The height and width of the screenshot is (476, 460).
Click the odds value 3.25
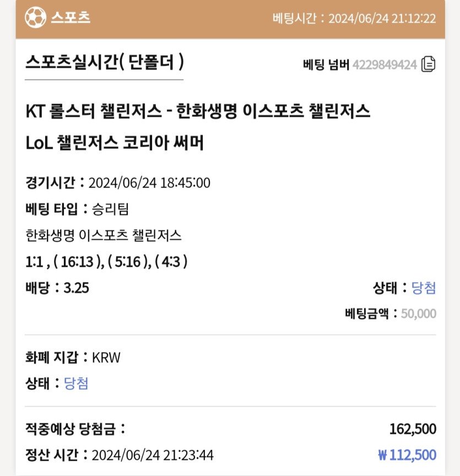click(x=76, y=288)
